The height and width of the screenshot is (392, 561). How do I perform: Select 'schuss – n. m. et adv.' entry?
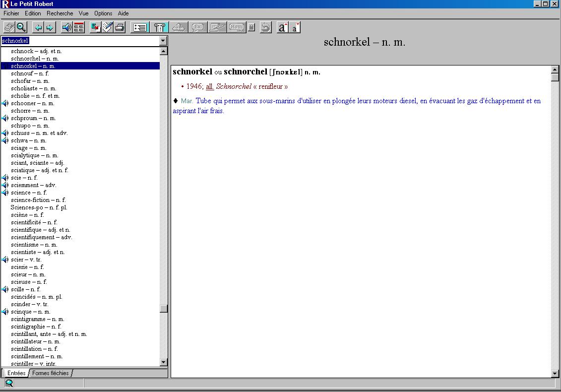click(x=39, y=133)
